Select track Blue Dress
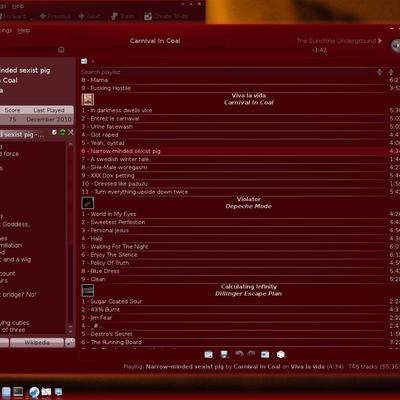400x400 pixels. (x=240, y=271)
